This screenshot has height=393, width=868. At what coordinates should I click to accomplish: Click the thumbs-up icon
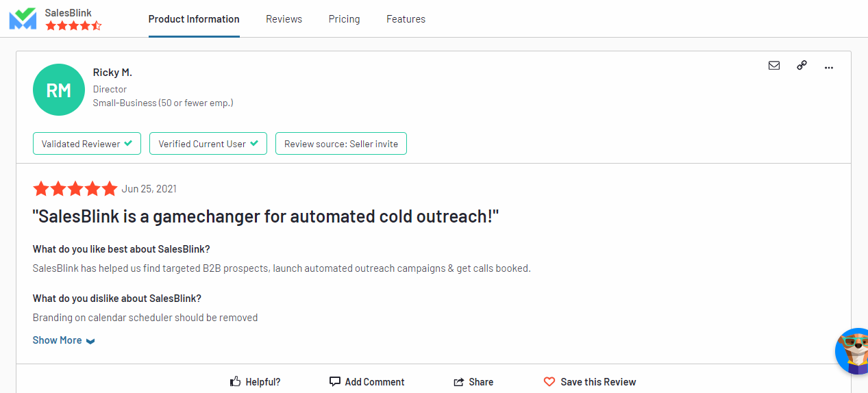236,381
